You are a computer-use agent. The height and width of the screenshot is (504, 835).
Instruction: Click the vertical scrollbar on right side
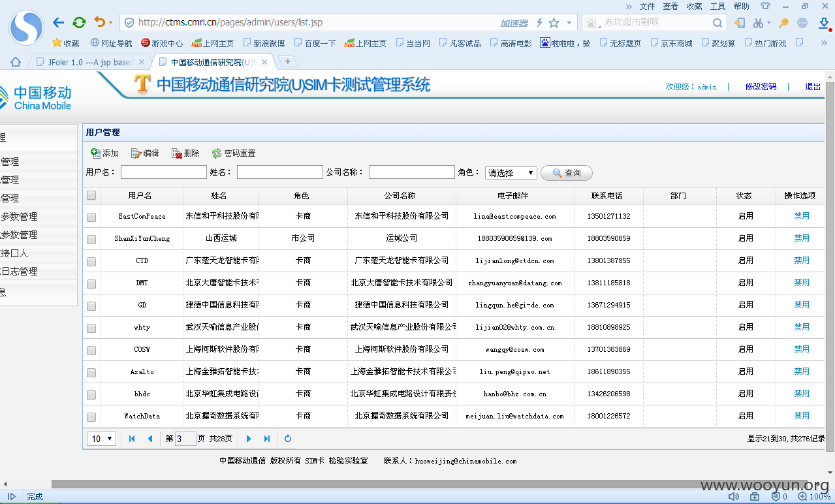tap(830, 266)
